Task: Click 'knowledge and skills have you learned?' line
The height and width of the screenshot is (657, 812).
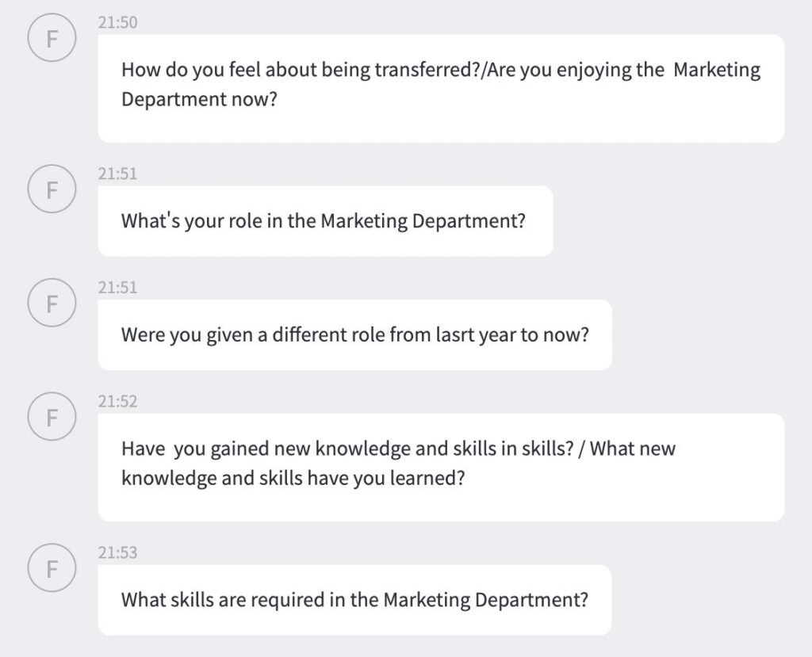Action: click(293, 479)
